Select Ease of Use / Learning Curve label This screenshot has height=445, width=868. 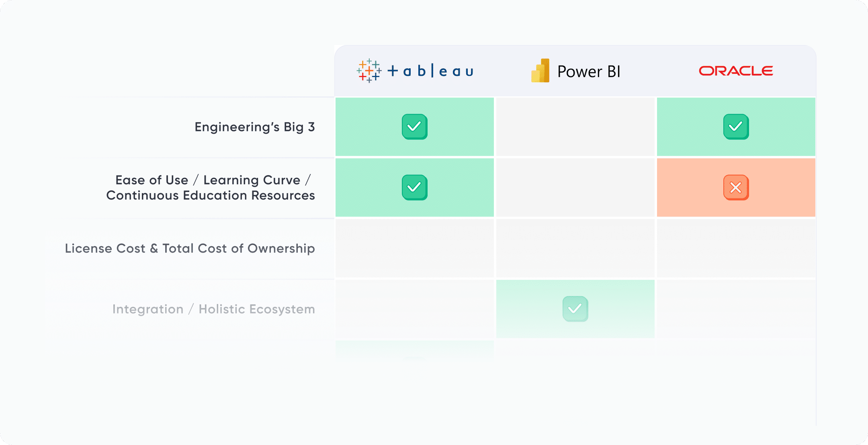[x=211, y=188]
